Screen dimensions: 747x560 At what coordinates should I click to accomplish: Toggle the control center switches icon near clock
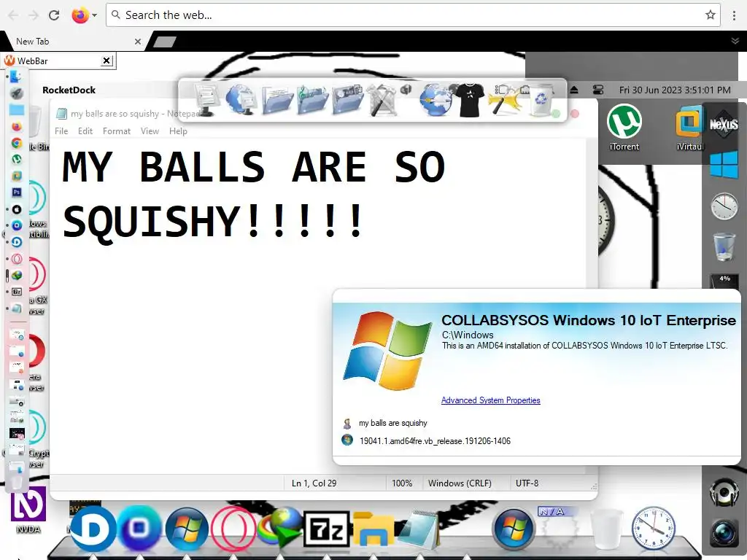[598, 90]
